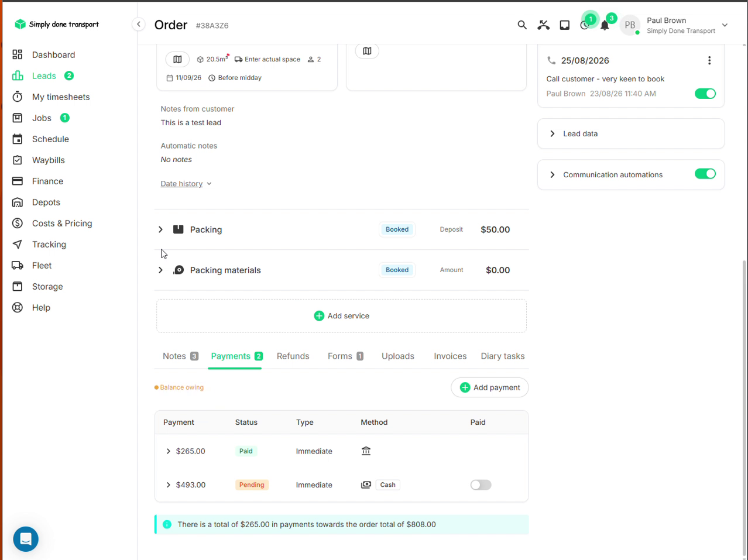748x560 pixels.
Task: Open the Paul Brown account dropdown arrow
Action: [725, 25]
